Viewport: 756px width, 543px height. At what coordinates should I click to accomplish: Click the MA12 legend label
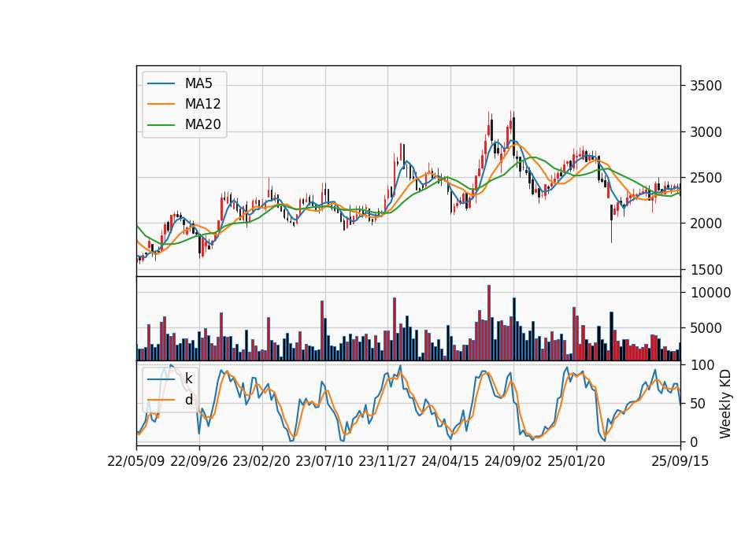202,104
